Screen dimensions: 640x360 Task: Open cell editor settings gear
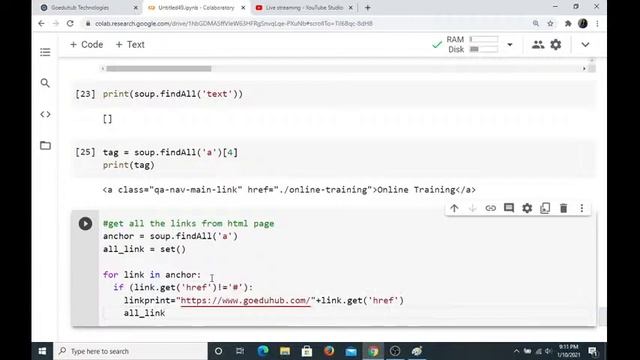pos(527,208)
